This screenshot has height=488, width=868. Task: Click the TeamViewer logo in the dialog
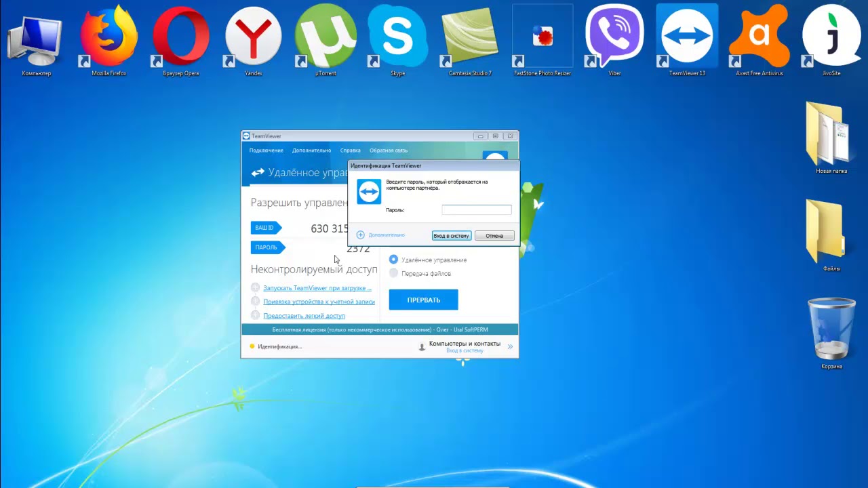pos(369,192)
